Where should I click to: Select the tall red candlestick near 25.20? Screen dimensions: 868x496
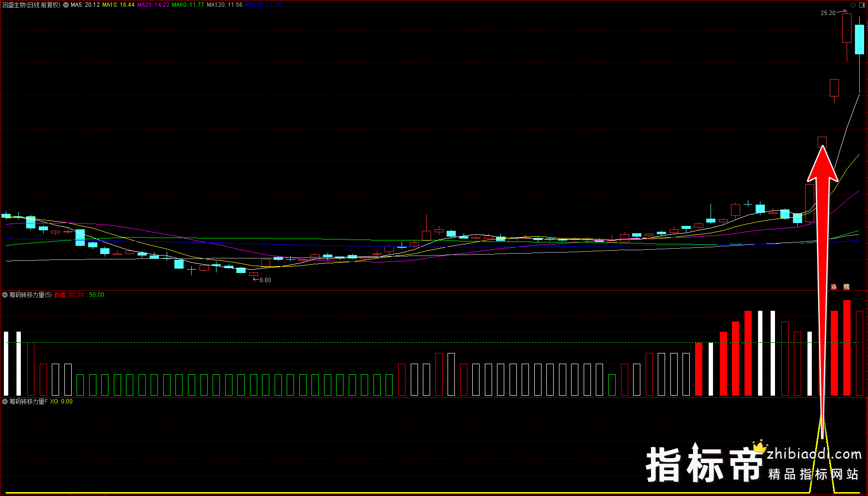click(x=847, y=37)
